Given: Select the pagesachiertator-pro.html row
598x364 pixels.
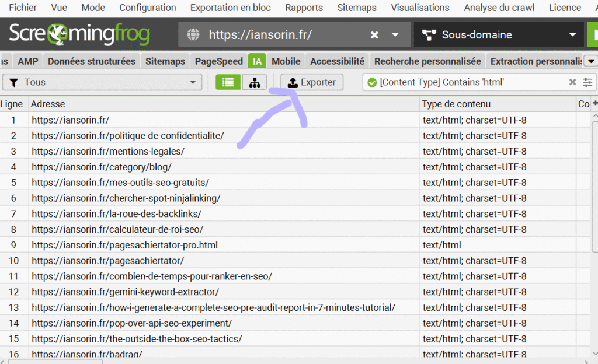Looking at the screenshot, I should point(125,245).
